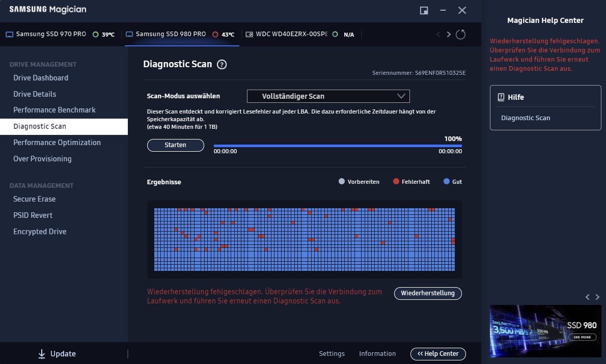Screen dimensions: 606x364
Task: Open Performance Benchmark in sidebar
Action: [54, 110]
